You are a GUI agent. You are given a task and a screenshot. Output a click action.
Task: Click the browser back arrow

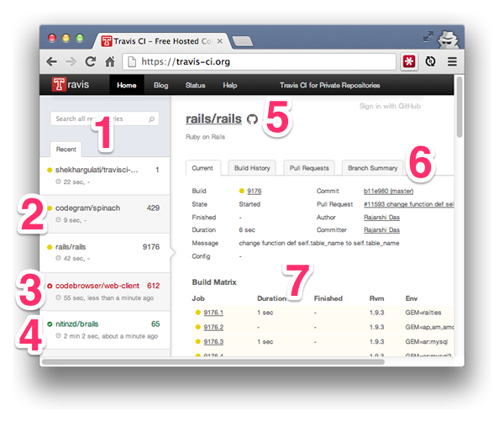[x=51, y=61]
